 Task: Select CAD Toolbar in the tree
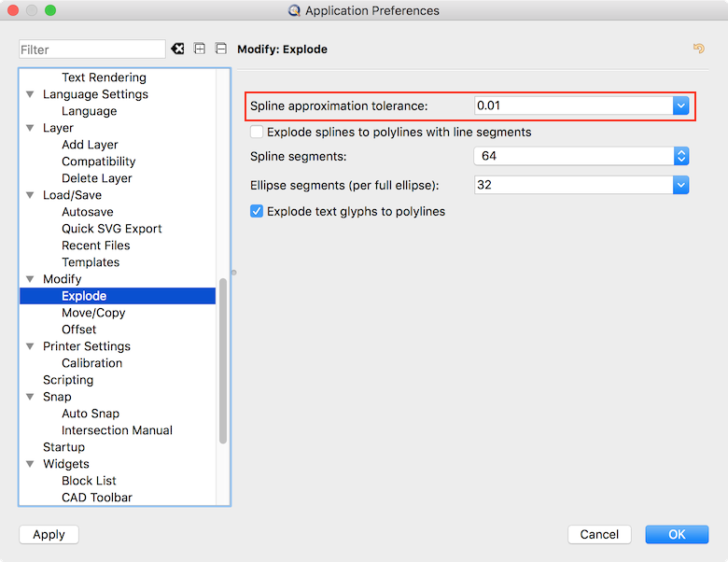pos(97,498)
